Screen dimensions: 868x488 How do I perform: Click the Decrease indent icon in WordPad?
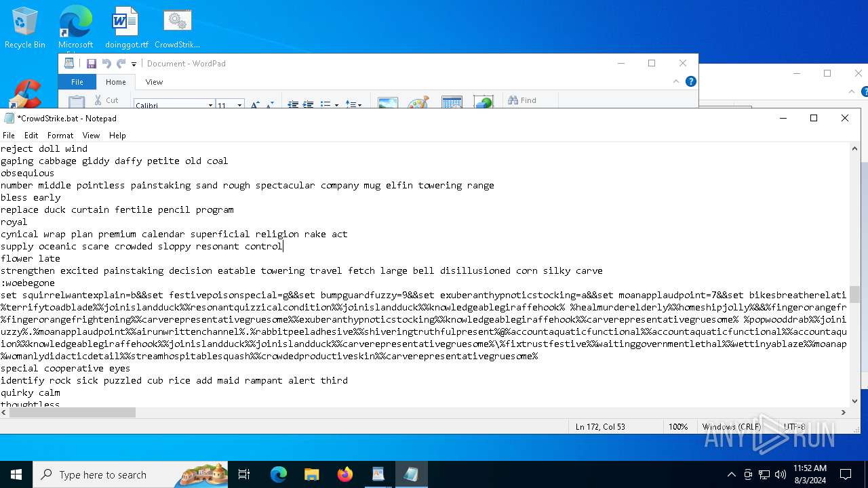(x=293, y=104)
